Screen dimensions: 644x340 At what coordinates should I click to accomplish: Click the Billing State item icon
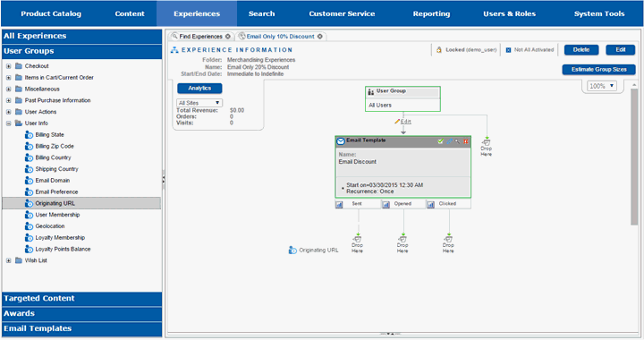tap(29, 135)
